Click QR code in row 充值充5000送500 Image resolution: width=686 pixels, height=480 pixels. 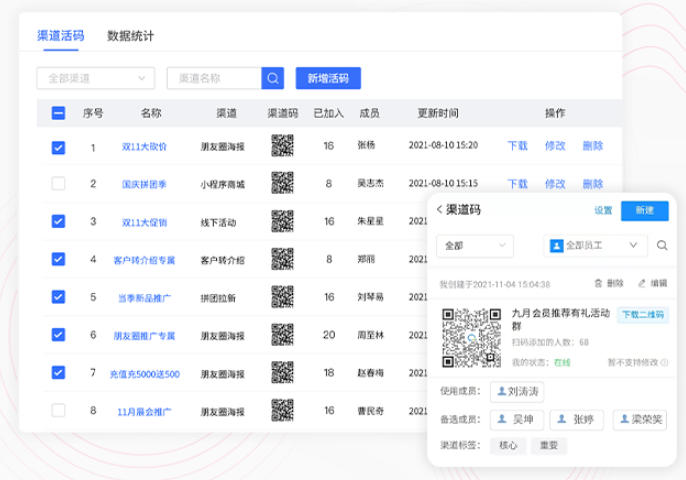point(282,372)
